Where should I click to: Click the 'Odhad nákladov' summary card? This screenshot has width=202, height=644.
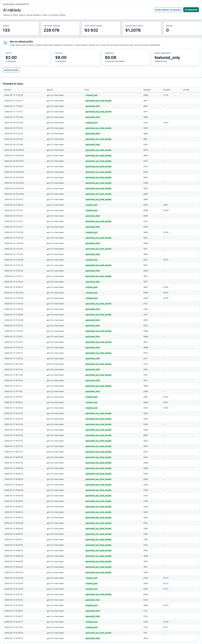[142, 28]
